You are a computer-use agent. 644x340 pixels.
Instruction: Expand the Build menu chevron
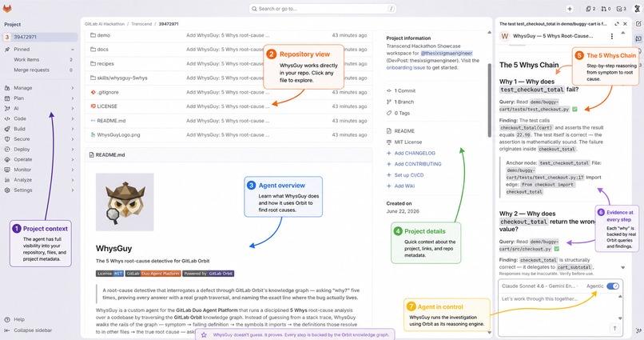click(x=72, y=129)
